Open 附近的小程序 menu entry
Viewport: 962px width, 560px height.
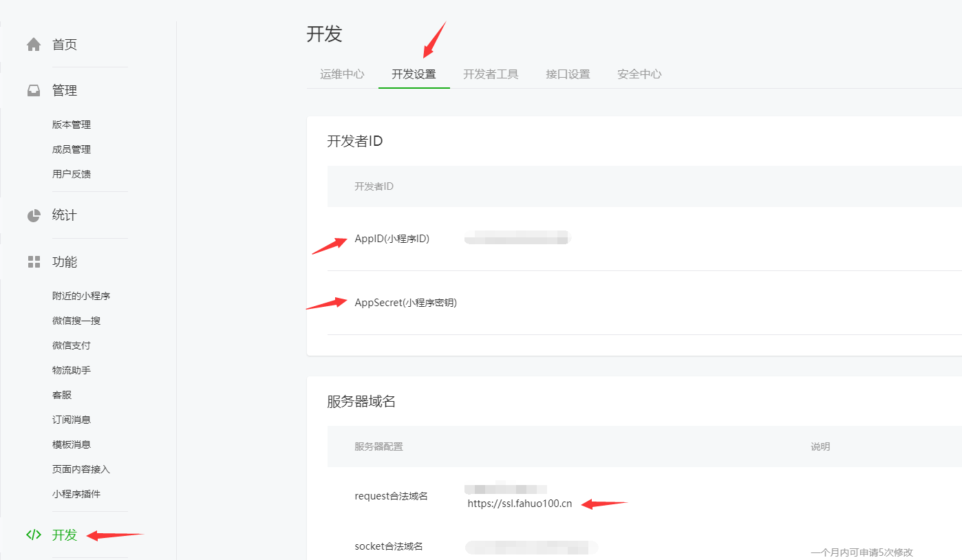coord(81,296)
